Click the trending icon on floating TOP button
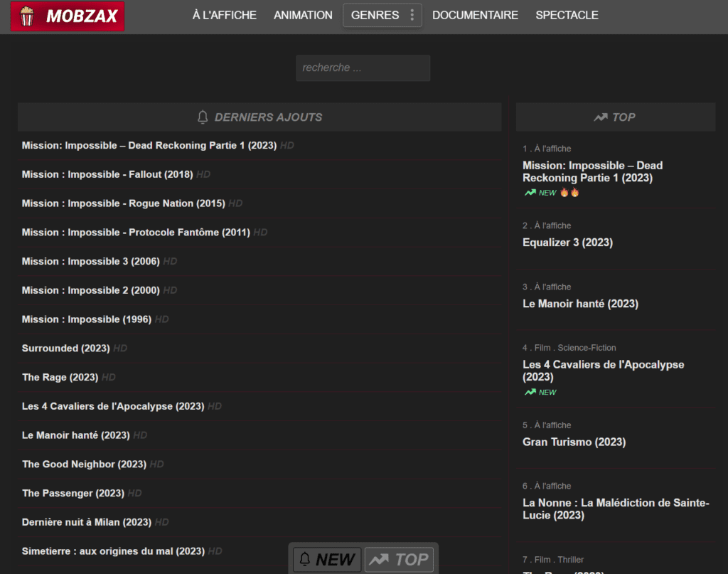This screenshot has height=574, width=728. [379, 560]
